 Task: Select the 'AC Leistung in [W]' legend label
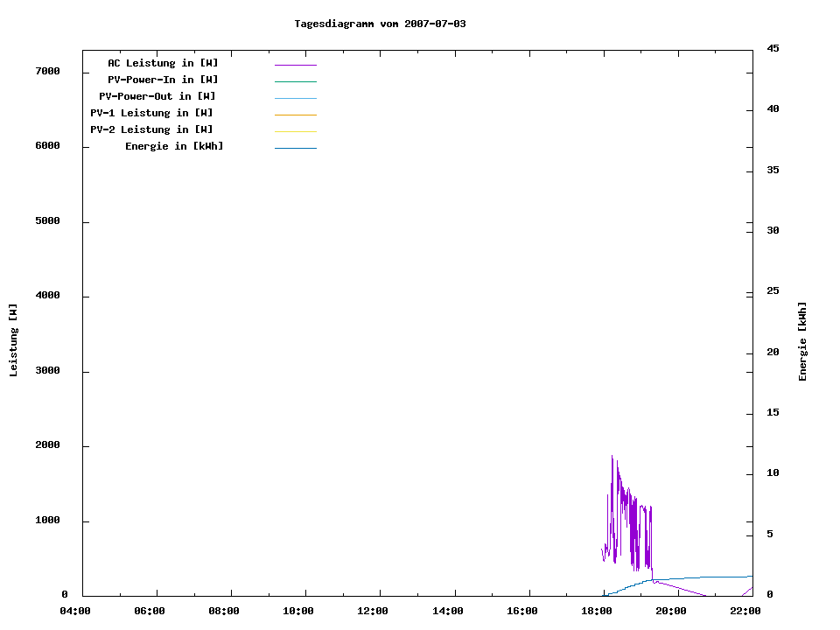coord(163,63)
